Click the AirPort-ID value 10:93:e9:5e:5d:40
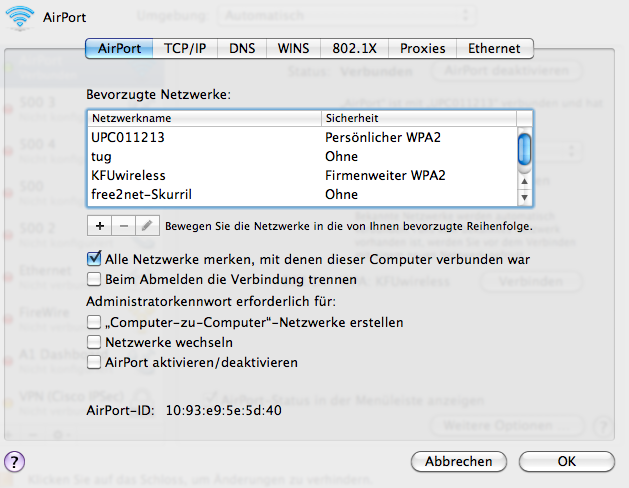 point(223,411)
